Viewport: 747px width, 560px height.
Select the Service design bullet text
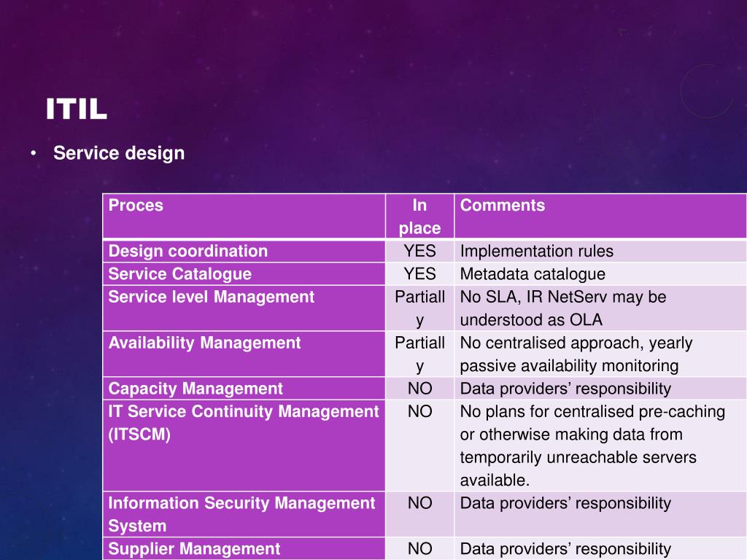click(119, 153)
